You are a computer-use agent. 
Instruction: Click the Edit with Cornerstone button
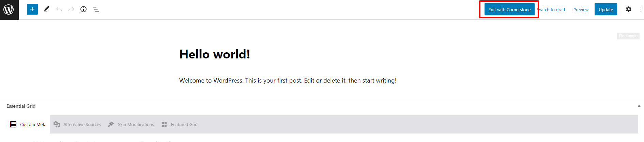pyautogui.click(x=509, y=10)
